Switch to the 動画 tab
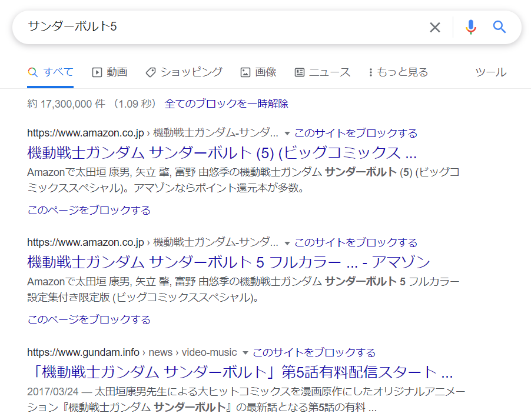Viewport: 531px width, 420px height. point(109,72)
